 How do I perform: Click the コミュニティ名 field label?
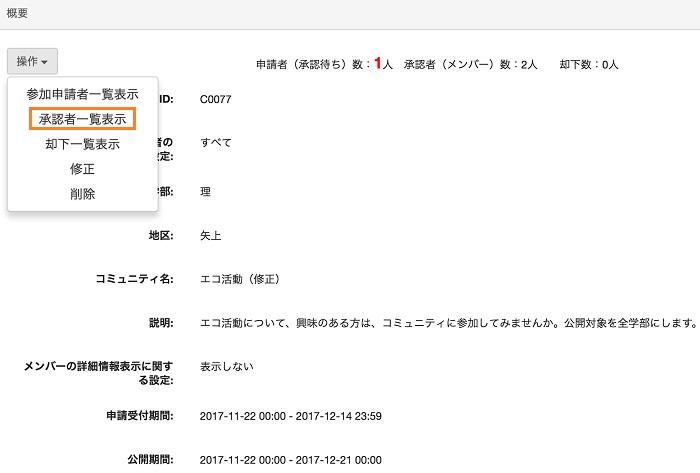[134, 279]
